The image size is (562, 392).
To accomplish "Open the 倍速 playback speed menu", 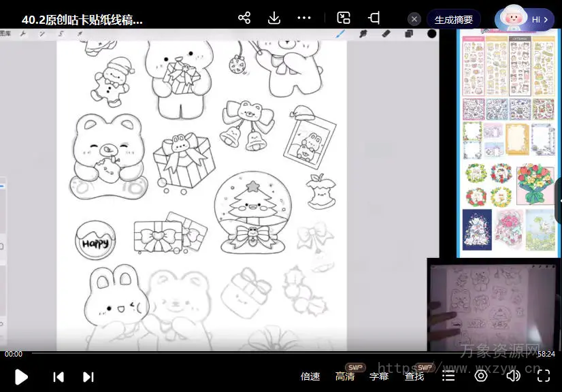I will click(310, 376).
